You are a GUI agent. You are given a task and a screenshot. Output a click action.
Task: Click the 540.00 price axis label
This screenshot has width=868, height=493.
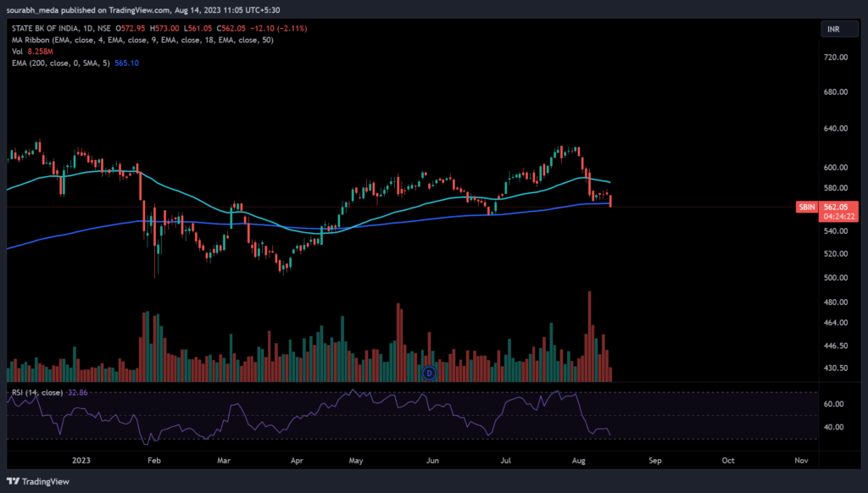(x=835, y=230)
